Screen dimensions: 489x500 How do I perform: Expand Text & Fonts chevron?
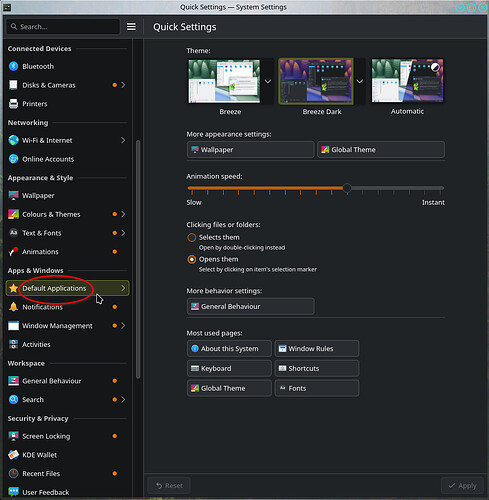click(x=123, y=233)
